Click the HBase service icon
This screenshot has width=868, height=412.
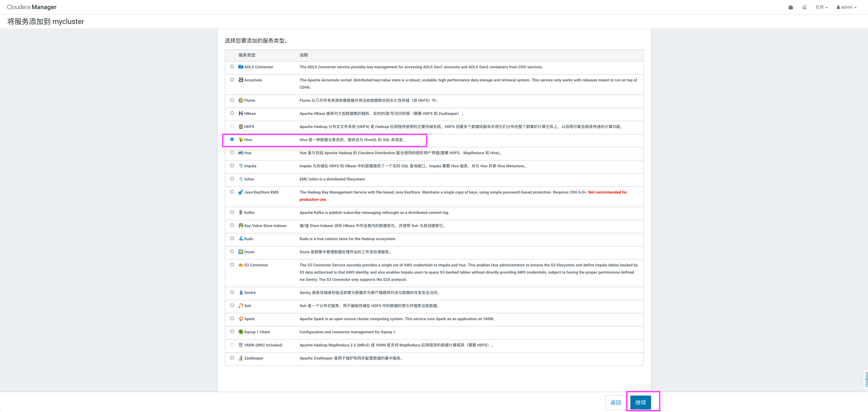(x=241, y=114)
